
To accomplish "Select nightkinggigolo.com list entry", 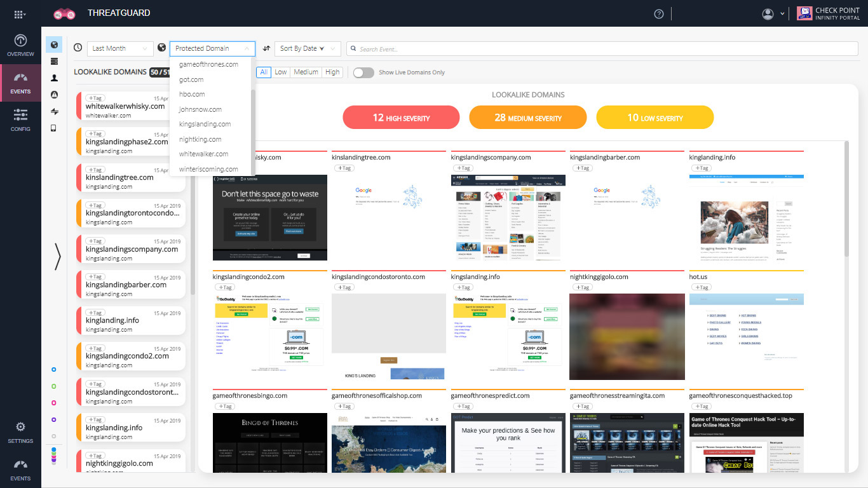I will (132, 461).
